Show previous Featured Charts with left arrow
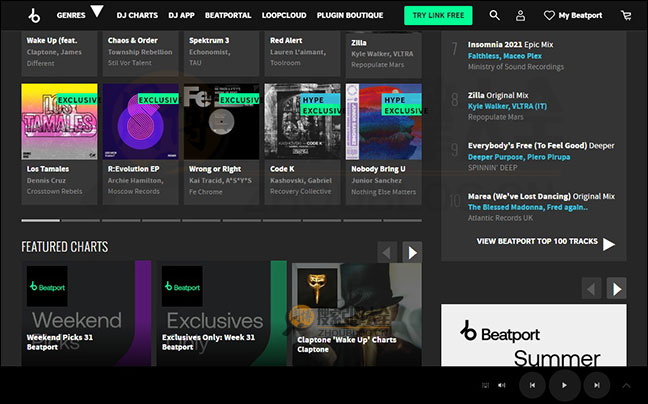The width and height of the screenshot is (648, 404). 387,252
